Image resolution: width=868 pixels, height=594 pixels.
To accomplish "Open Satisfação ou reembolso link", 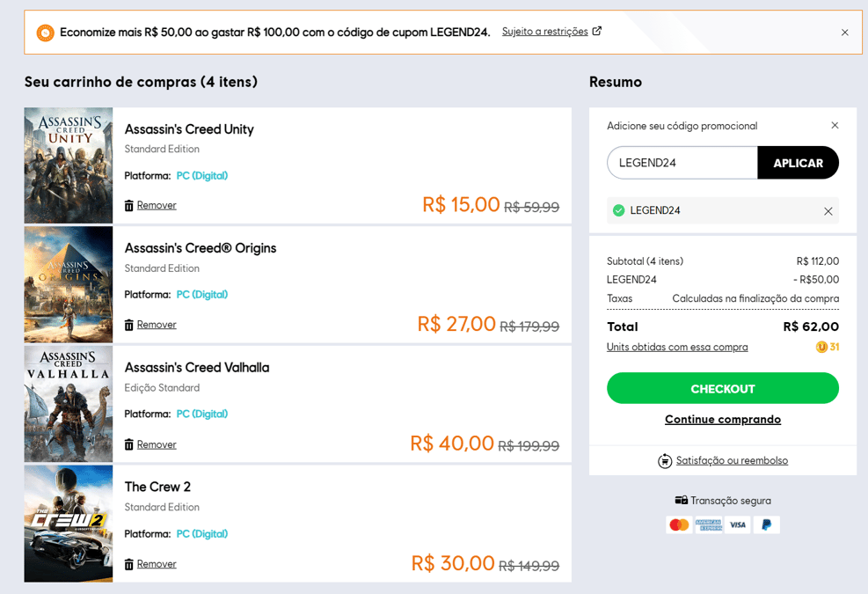I will (732, 460).
